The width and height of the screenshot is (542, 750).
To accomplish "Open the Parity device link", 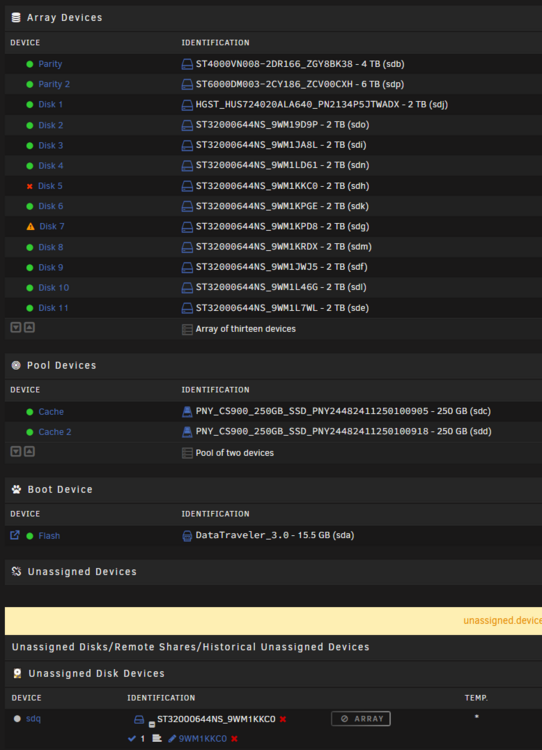I will tap(50, 64).
